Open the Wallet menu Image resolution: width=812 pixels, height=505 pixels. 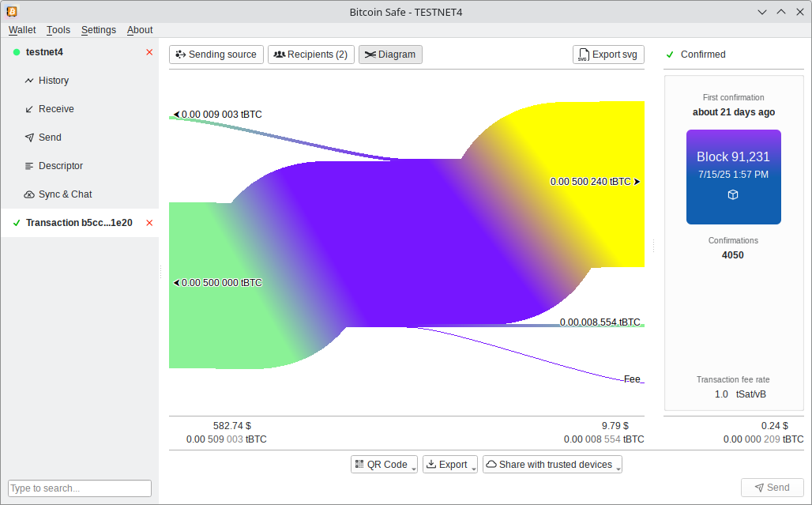tap(22, 30)
